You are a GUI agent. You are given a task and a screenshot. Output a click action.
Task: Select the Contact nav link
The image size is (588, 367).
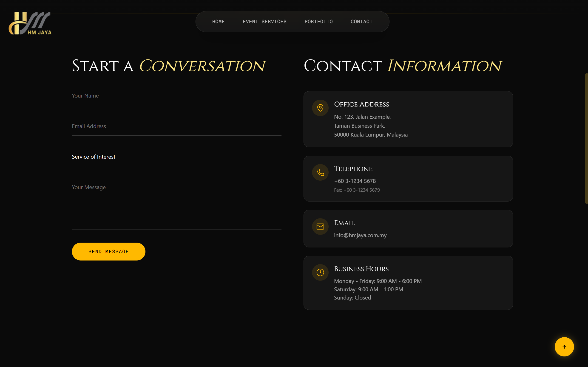[x=361, y=22]
